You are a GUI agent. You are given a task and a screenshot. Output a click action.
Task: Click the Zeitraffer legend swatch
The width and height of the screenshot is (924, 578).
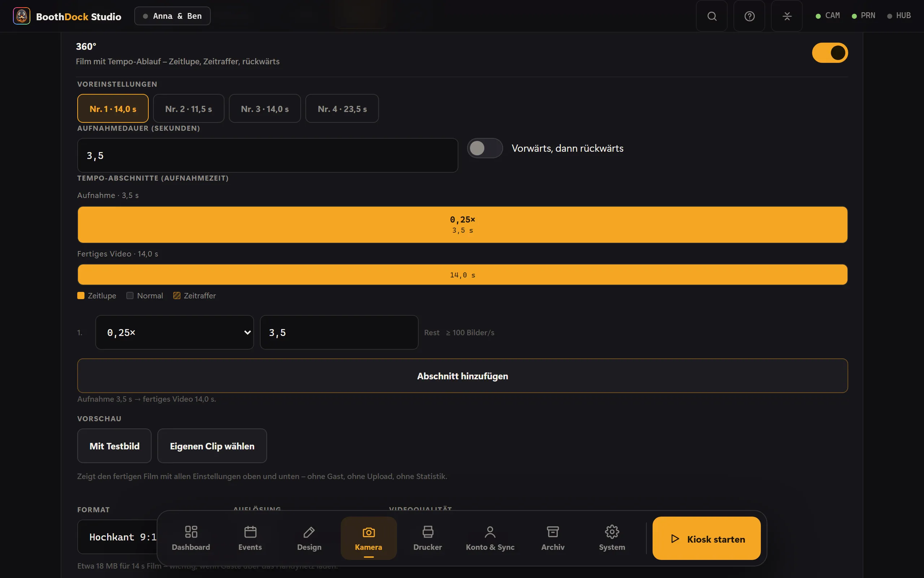point(176,296)
